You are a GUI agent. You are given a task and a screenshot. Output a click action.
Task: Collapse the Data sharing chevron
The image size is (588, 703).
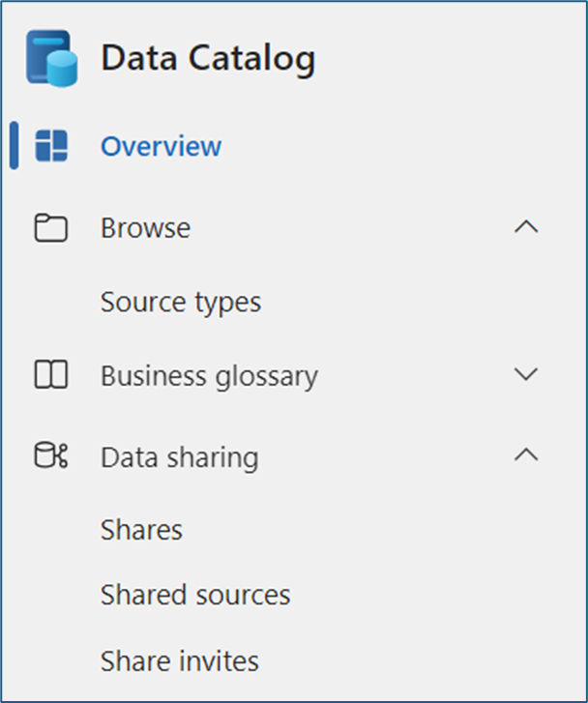pyautogui.click(x=525, y=456)
